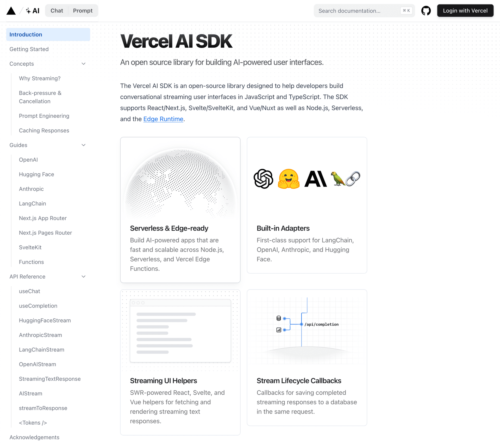The image size is (500, 448).
Task: Open the Getting Started page
Action: 29,49
